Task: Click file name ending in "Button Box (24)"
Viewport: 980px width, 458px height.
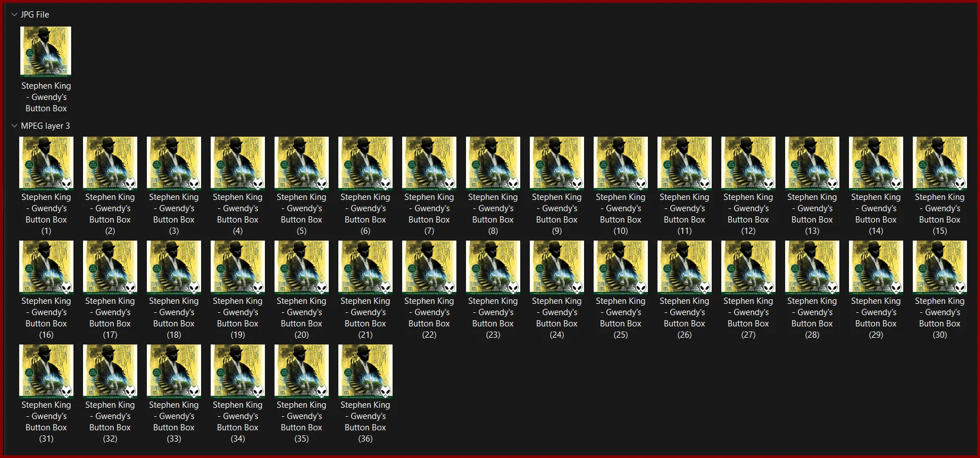Action: tap(557, 318)
